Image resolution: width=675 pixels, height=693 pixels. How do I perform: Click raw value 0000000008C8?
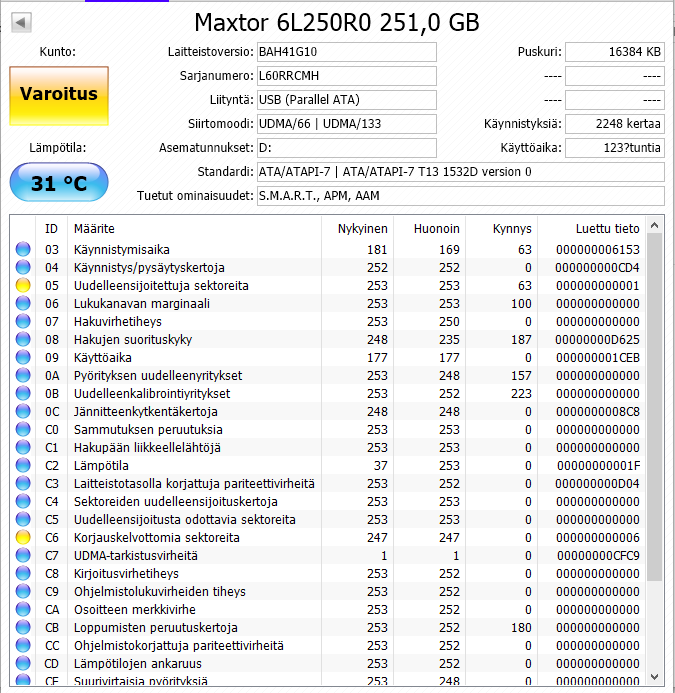598,411
